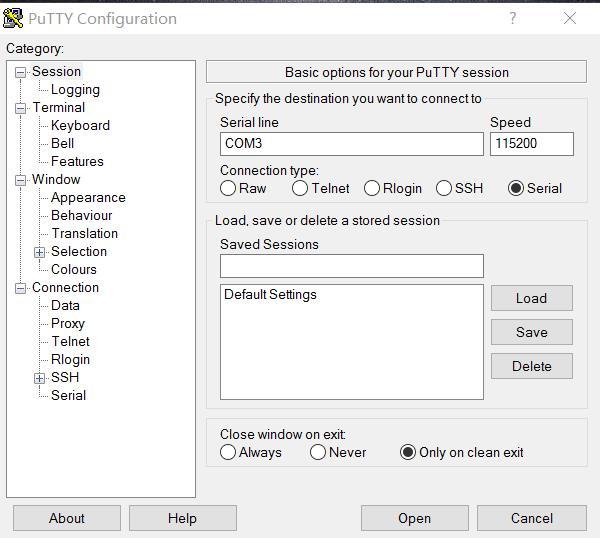Click the Cancel button
This screenshot has width=600, height=538.
pyautogui.click(x=532, y=518)
